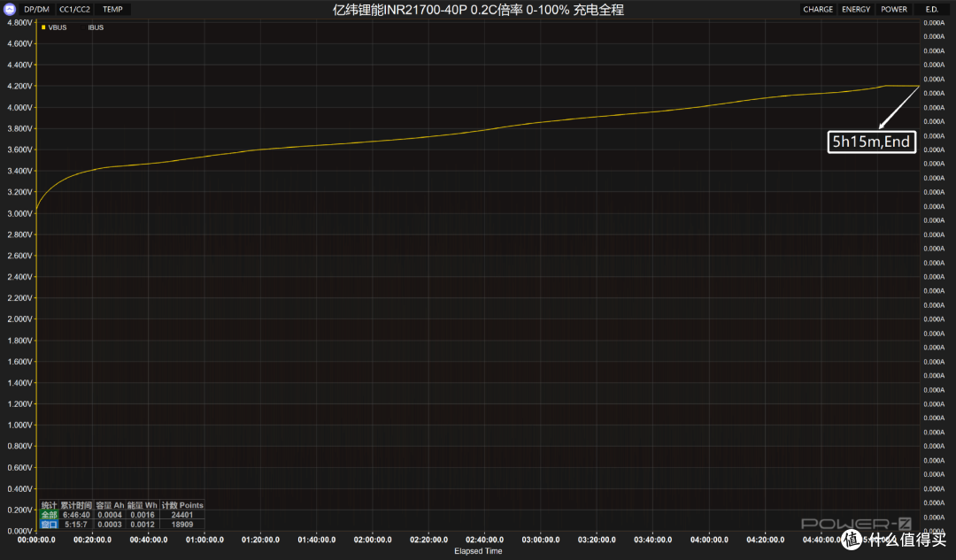Image resolution: width=956 pixels, height=560 pixels.
Task: Click the 0.0016 Wh energy cell
Action: point(142,515)
